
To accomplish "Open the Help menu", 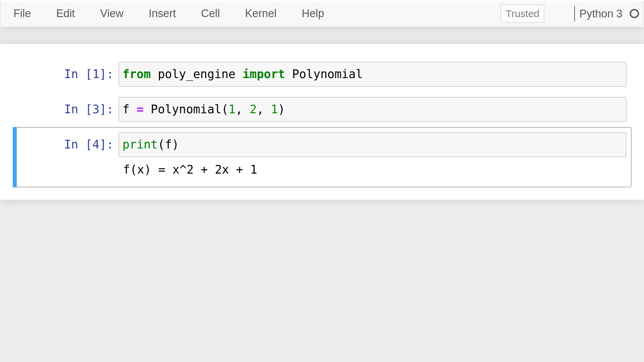I will tap(313, 13).
